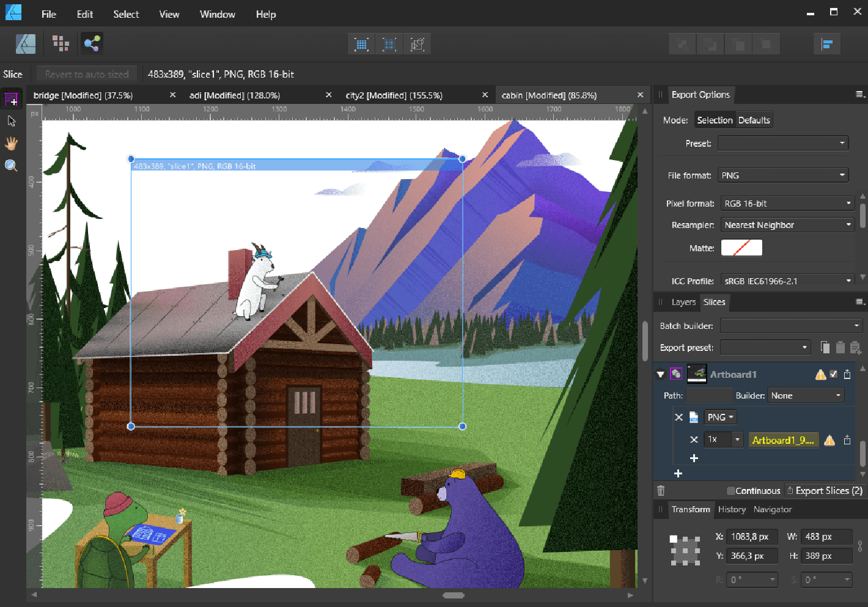Open the Export Options panel menu icon
The width and height of the screenshot is (868, 607).
pyautogui.click(x=860, y=94)
